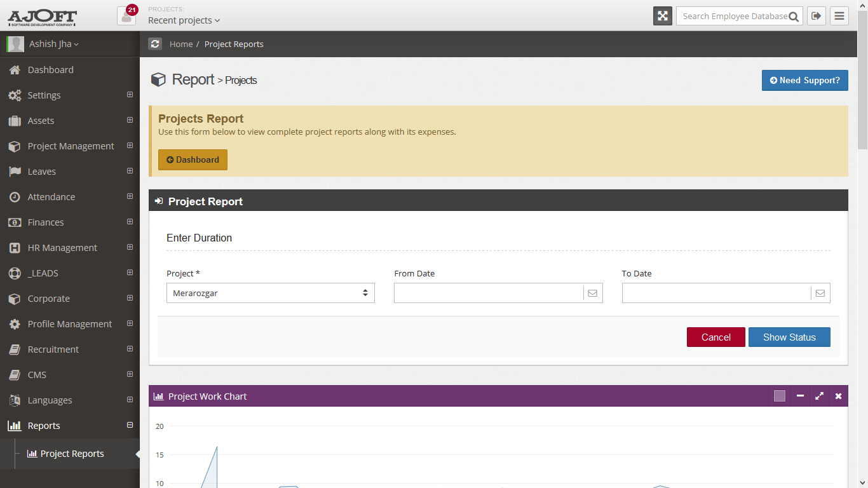Image resolution: width=868 pixels, height=488 pixels.
Task: Open Dashboard from the sidebar menu
Action: (70, 70)
